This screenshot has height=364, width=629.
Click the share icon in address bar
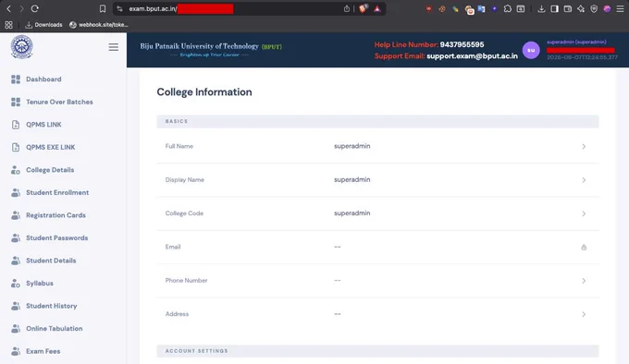347,8
